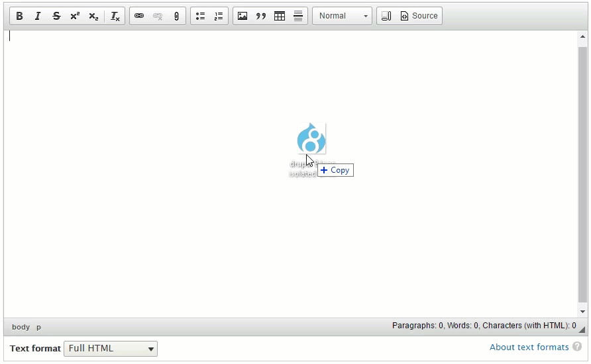The height and width of the screenshot is (364, 591).
Task: Apply block quote formatting
Action: [x=261, y=16]
